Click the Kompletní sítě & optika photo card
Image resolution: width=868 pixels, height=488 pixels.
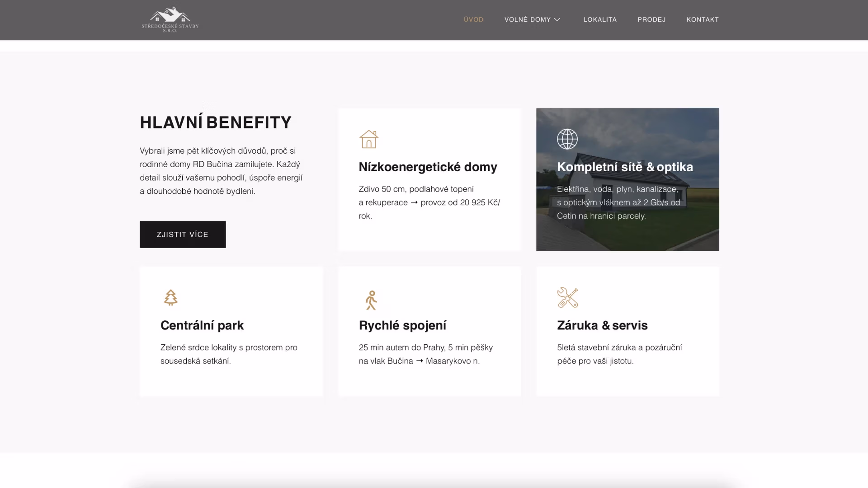pos(627,179)
